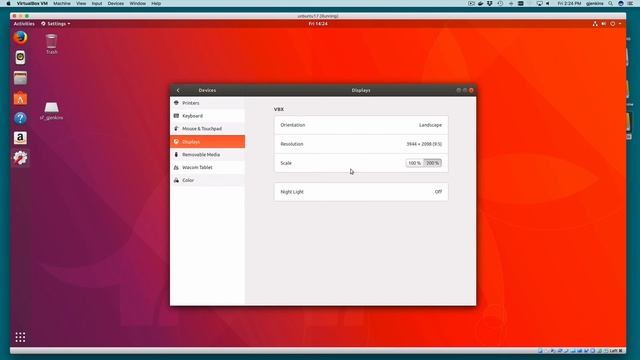Open the macOS Apple menu

point(8,3)
